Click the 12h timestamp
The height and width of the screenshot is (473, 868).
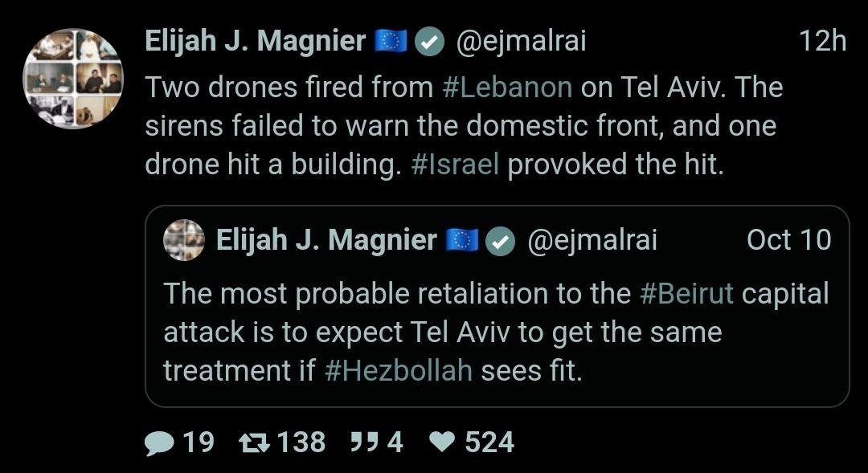(822, 42)
